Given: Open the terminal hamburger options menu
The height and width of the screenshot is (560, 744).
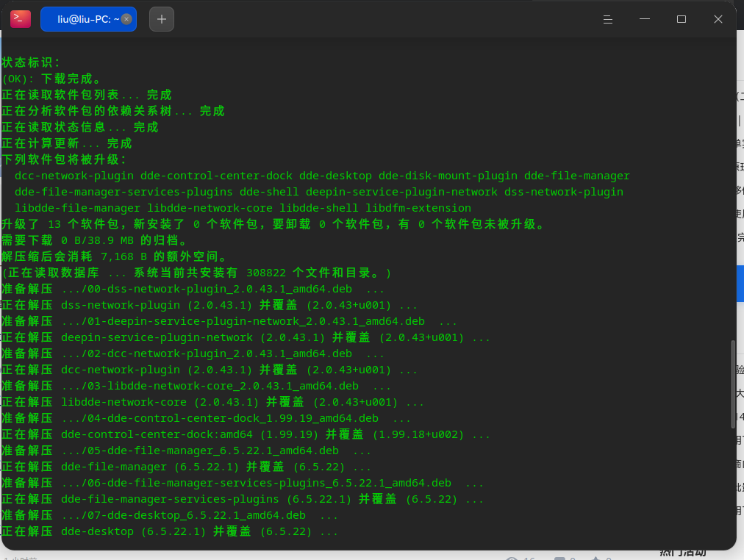Looking at the screenshot, I should pyautogui.click(x=608, y=19).
